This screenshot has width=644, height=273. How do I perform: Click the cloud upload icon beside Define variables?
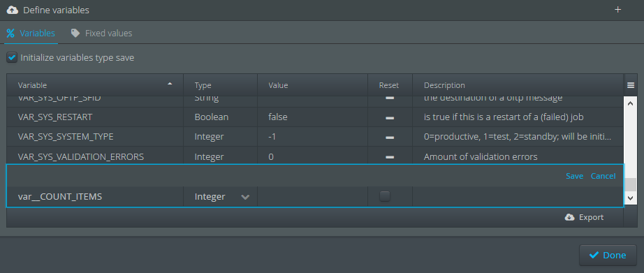pos(13,10)
